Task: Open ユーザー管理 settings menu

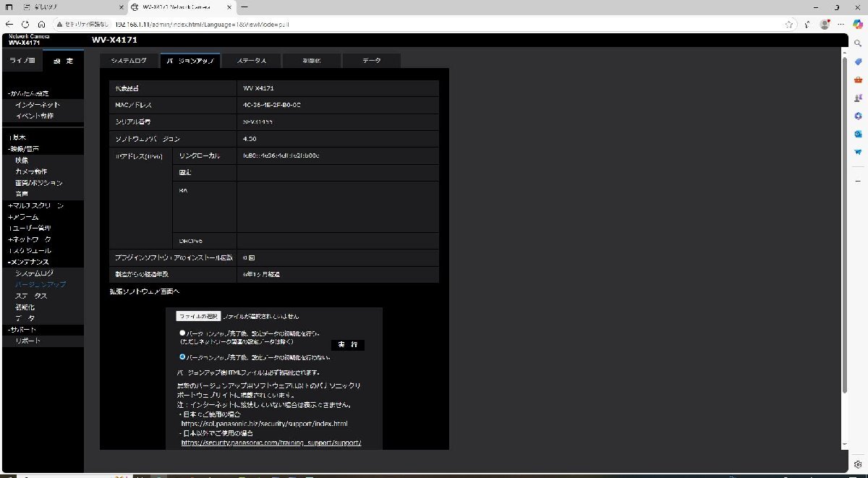Action: pyautogui.click(x=30, y=228)
